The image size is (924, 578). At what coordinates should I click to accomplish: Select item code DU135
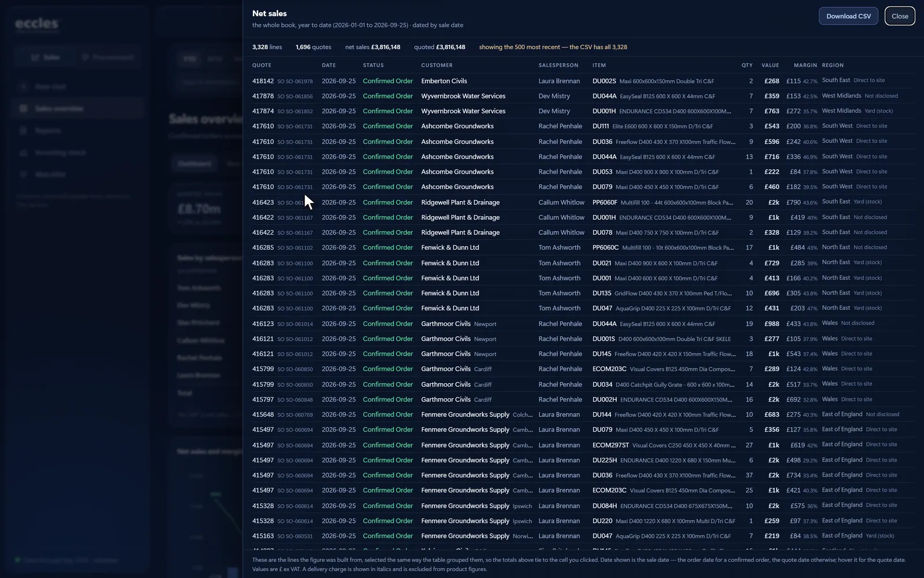tap(602, 293)
